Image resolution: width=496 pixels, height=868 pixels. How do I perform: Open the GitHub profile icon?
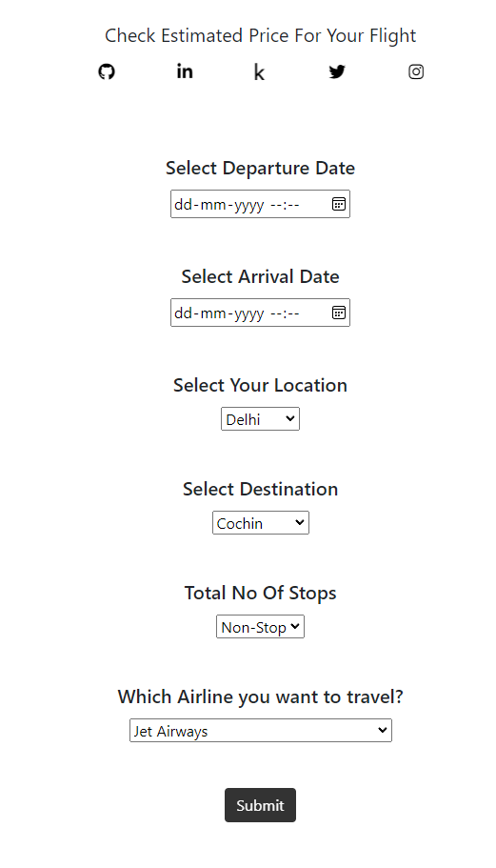[x=107, y=72]
